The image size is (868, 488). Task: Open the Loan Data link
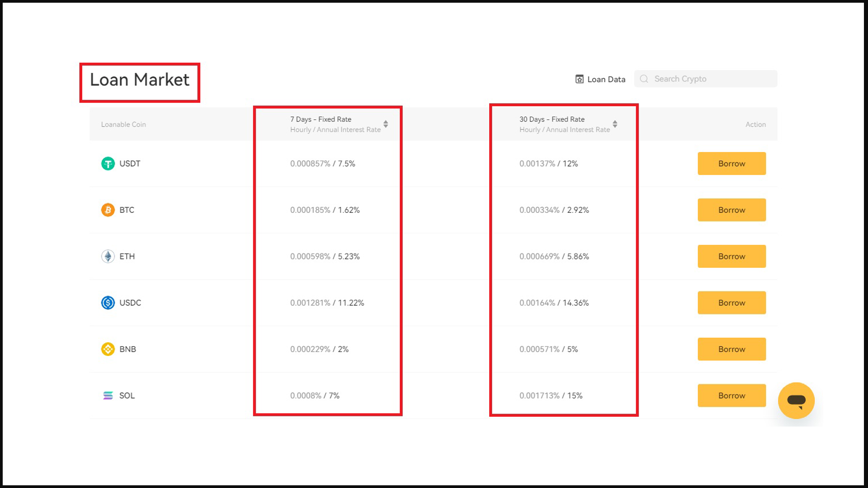point(606,80)
